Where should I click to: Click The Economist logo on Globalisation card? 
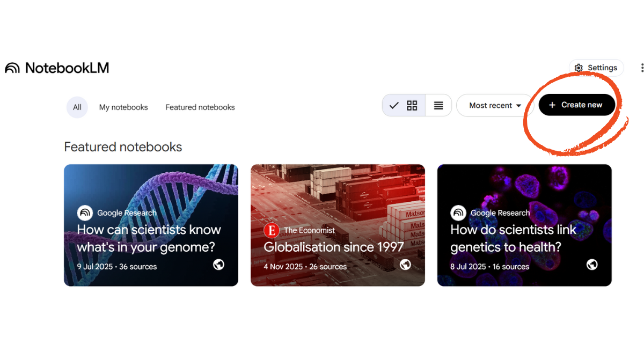click(x=272, y=230)
